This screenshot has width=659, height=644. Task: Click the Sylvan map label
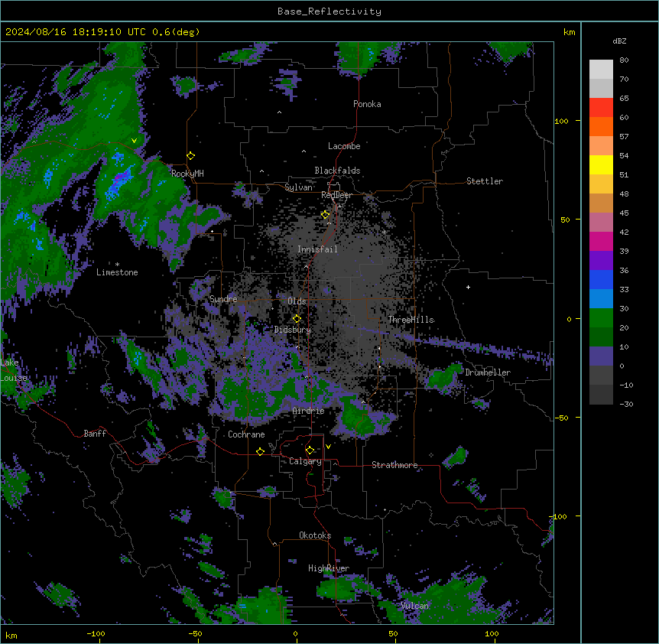click(298, 187)
